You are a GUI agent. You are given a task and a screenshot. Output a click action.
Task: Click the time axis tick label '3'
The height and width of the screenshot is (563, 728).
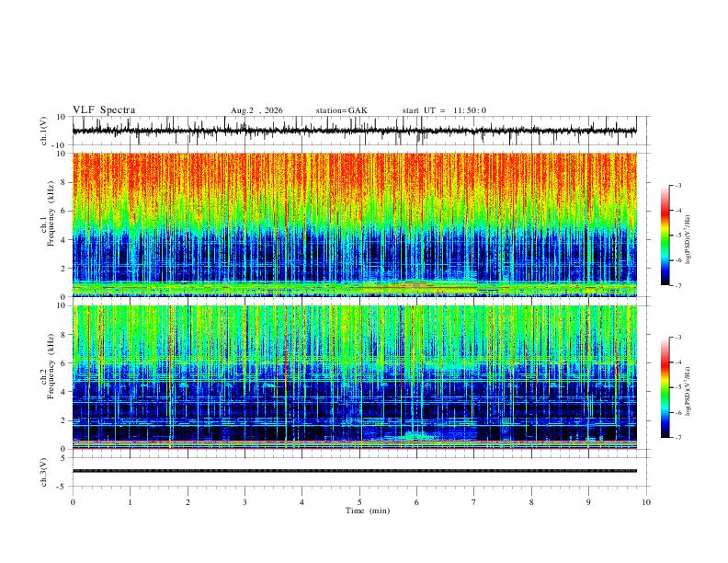(245, 502)
